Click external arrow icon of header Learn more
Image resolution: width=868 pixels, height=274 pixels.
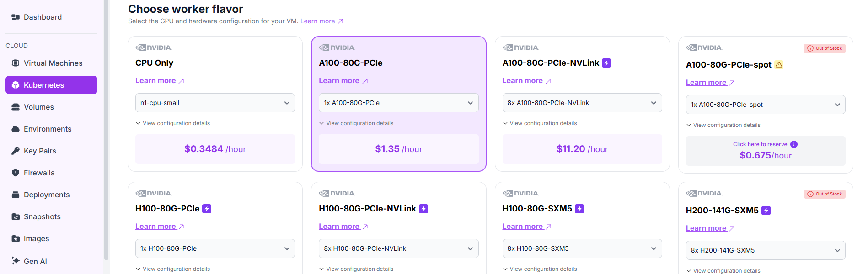(x=340, y=21)
